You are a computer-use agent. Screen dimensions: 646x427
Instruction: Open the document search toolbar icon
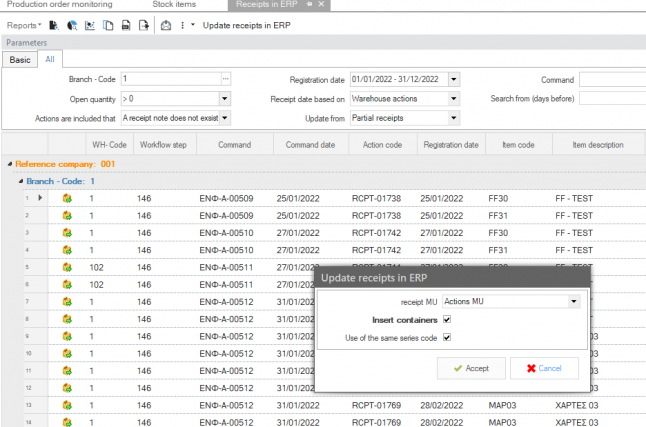(x=54, y=26)
